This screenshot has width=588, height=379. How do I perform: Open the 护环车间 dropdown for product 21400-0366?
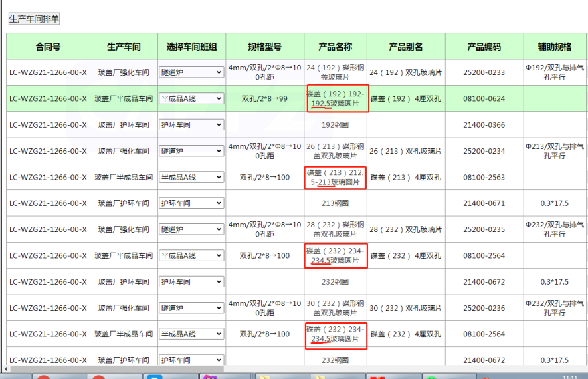click(x=191, y=125)
